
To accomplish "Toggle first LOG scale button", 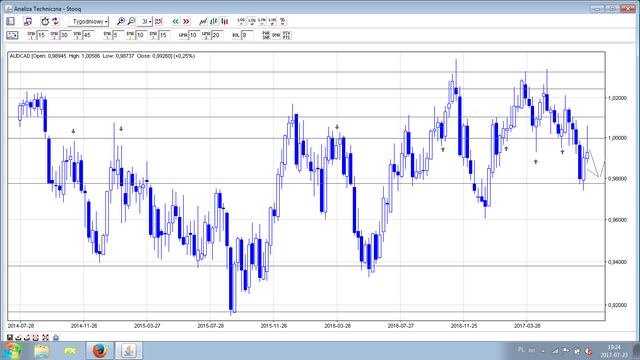I will (x=241, y=21).
